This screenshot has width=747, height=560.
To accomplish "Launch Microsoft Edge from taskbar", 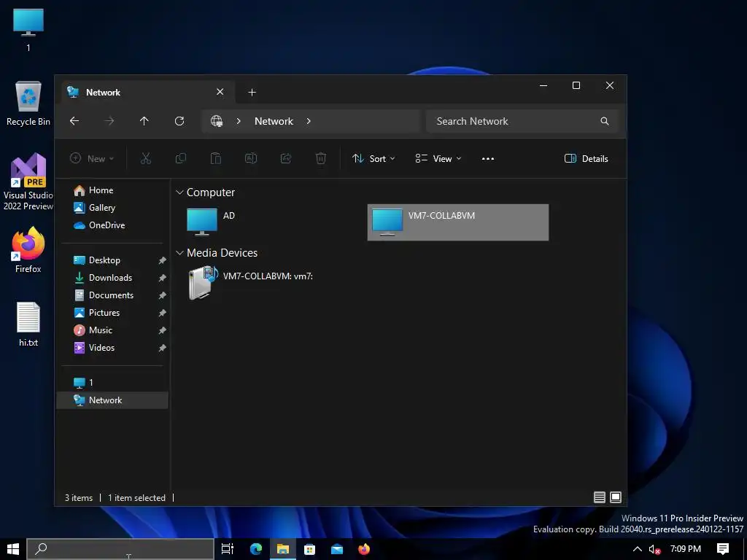I will click(x=256, y=549).
